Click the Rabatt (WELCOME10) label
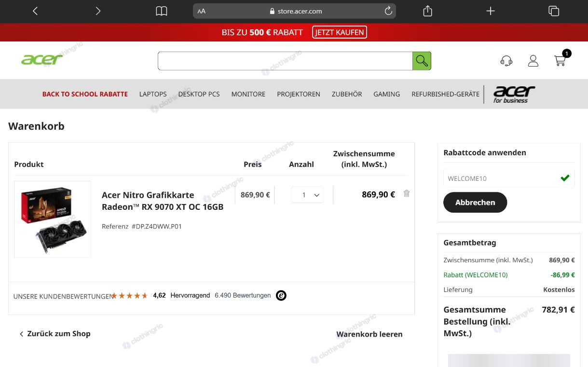Screen dimensions: 588x367 476,275
